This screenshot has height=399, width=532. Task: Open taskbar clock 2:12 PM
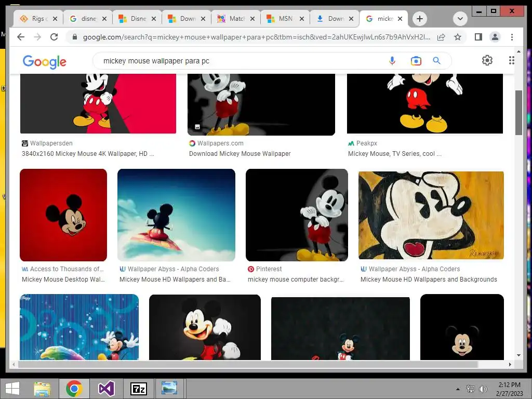[509, 389]
